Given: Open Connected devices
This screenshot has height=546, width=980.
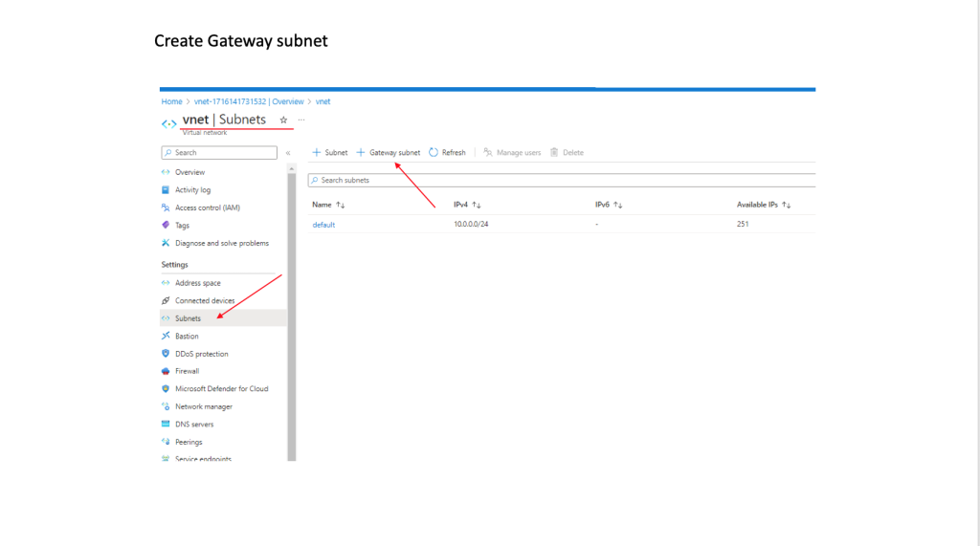Looking at the screenshot, I should click(x=204, y=300).
